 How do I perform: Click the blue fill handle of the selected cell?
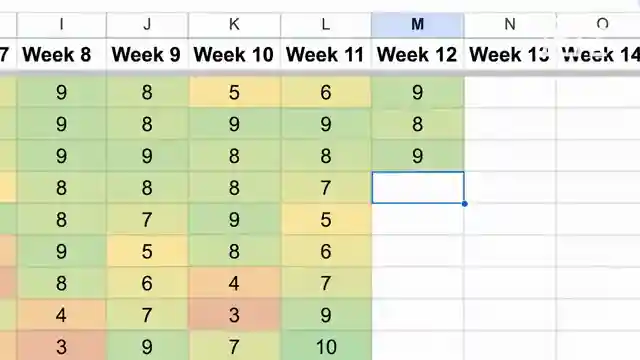[x=464, y=204]
